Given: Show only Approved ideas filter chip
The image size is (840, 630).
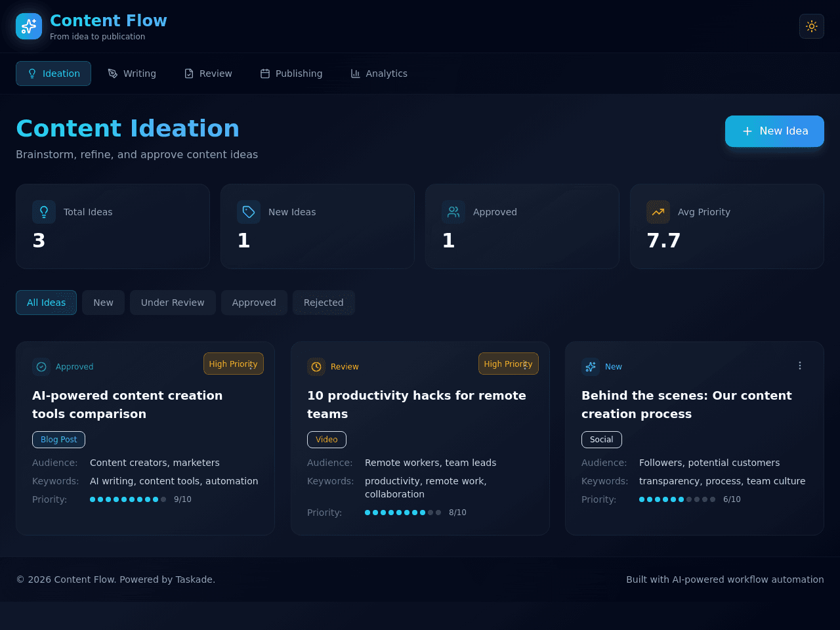Looking at the screenshot, I should [254, 303].
